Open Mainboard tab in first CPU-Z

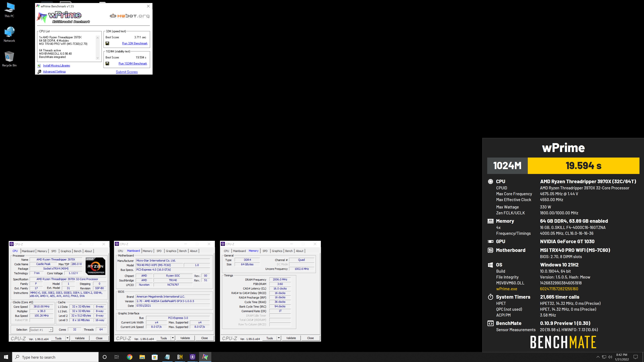tap(28, 251)
